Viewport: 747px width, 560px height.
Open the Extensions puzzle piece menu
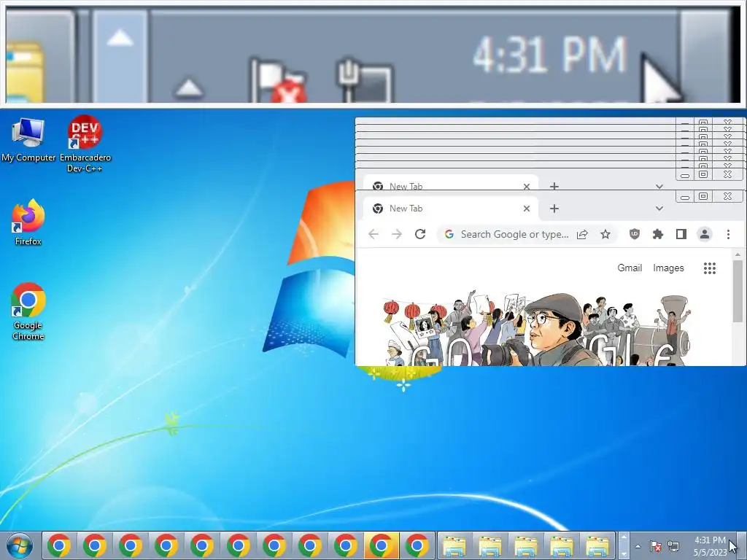coord(658,234)
